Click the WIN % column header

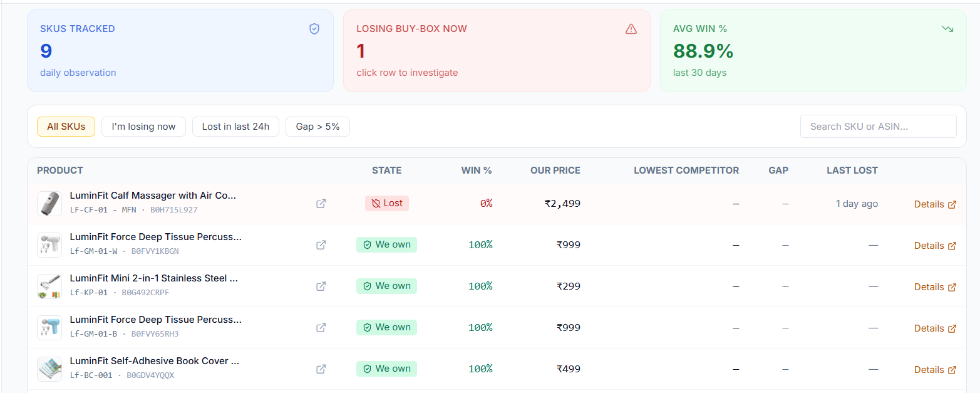click(477, 170)
